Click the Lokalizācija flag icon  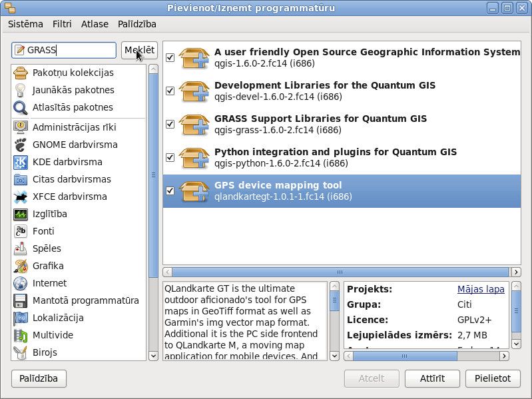coord(21,318)
